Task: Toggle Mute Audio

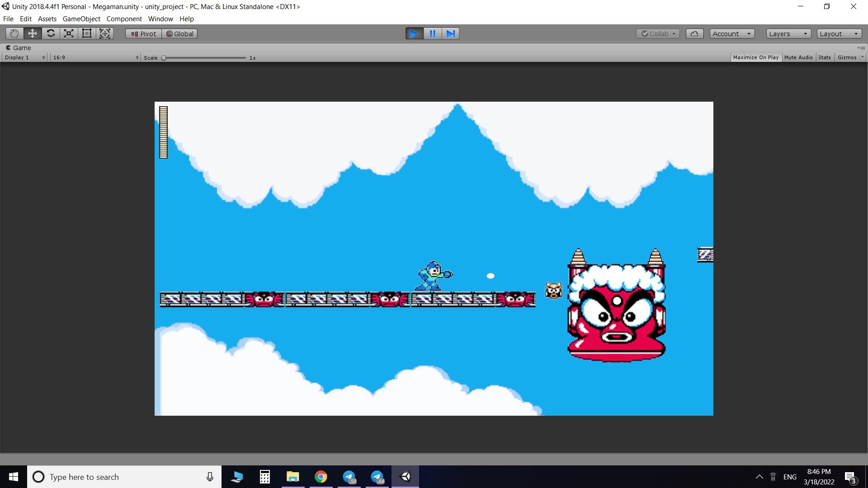Action: point(798,57)
